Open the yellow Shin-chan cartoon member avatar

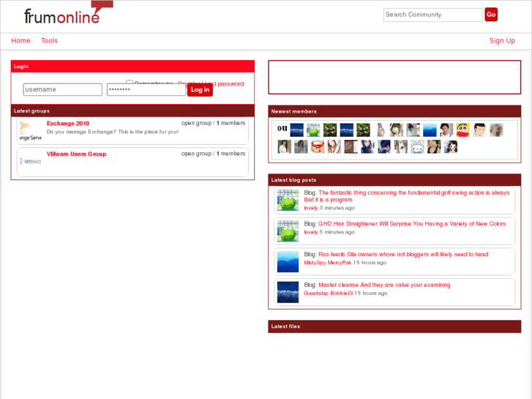click(462, 130)
